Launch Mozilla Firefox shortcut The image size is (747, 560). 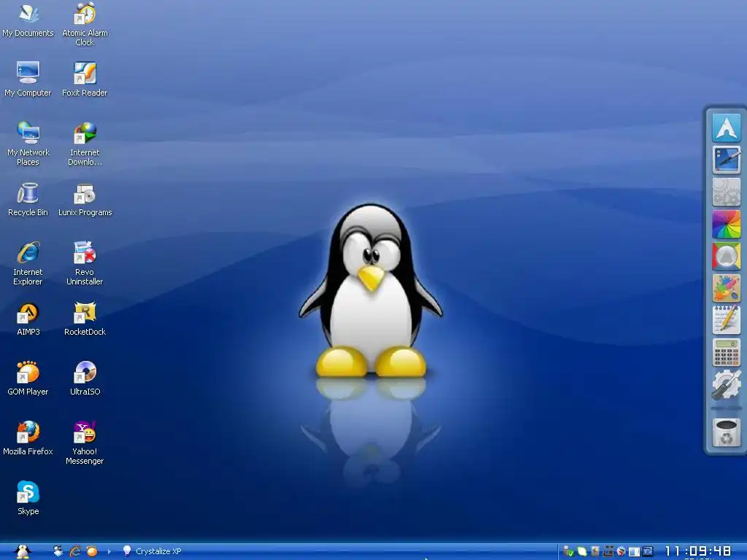28,438
